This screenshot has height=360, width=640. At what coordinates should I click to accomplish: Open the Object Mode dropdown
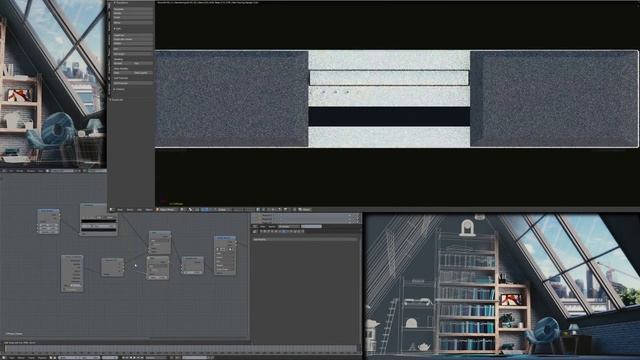point(167,209)
